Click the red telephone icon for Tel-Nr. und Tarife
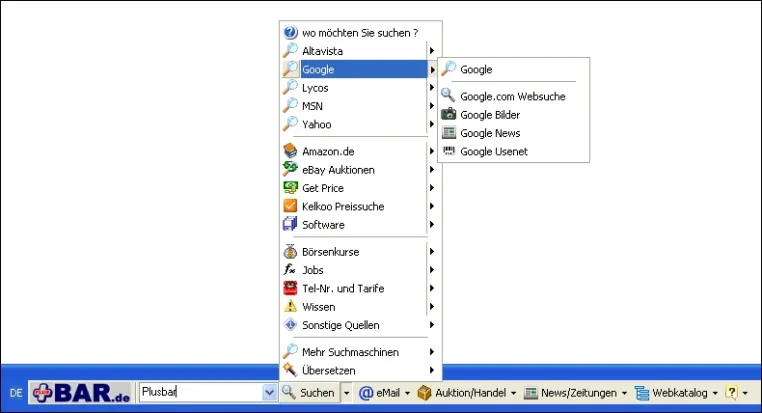The height and width of the screenshot is (413, 762). coord(290,288)
